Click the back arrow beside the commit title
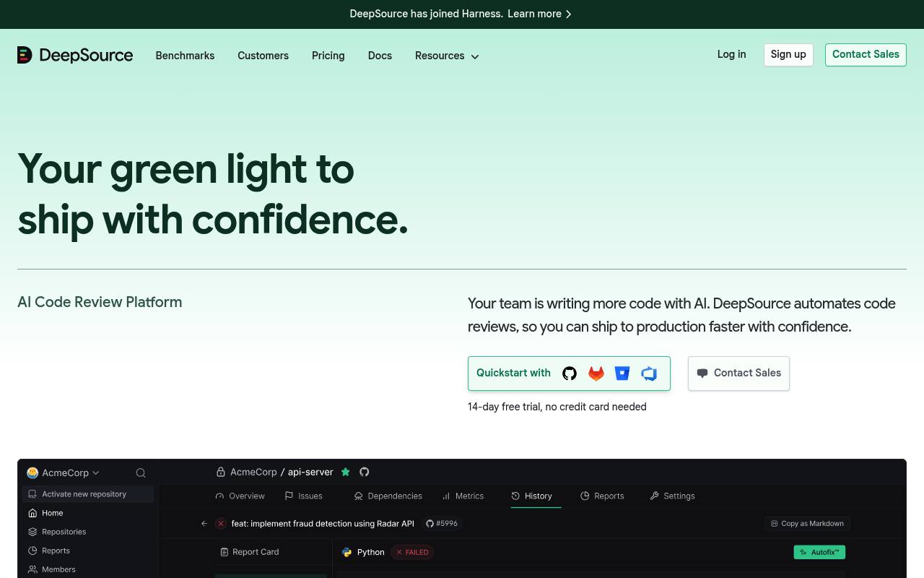The image size is (924, 578). [x=204, y=524]
